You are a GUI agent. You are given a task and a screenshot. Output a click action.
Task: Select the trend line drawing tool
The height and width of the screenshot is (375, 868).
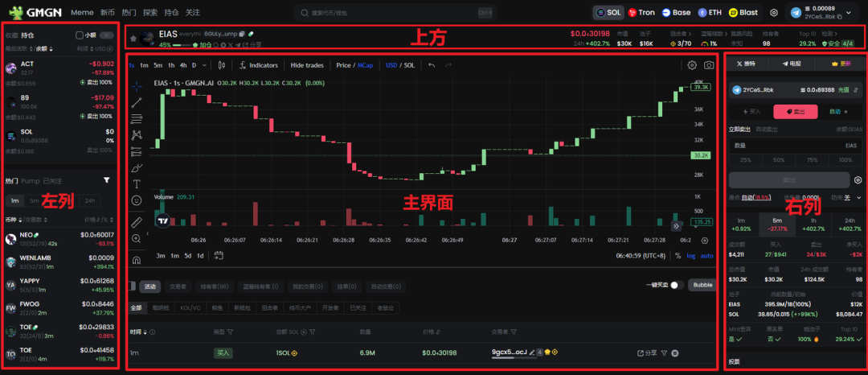coord(137,102)
